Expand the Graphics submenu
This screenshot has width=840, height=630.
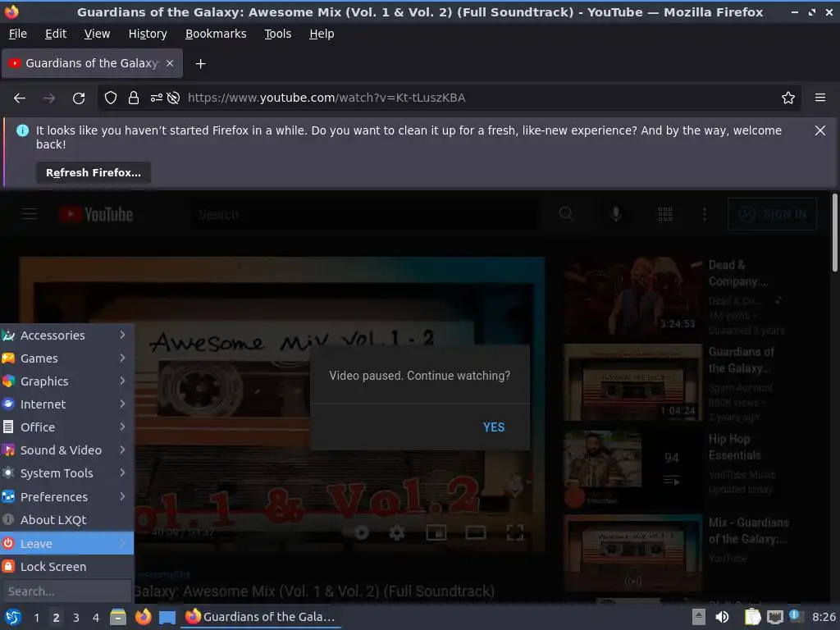pyautogui.click(x=67, y=381)
